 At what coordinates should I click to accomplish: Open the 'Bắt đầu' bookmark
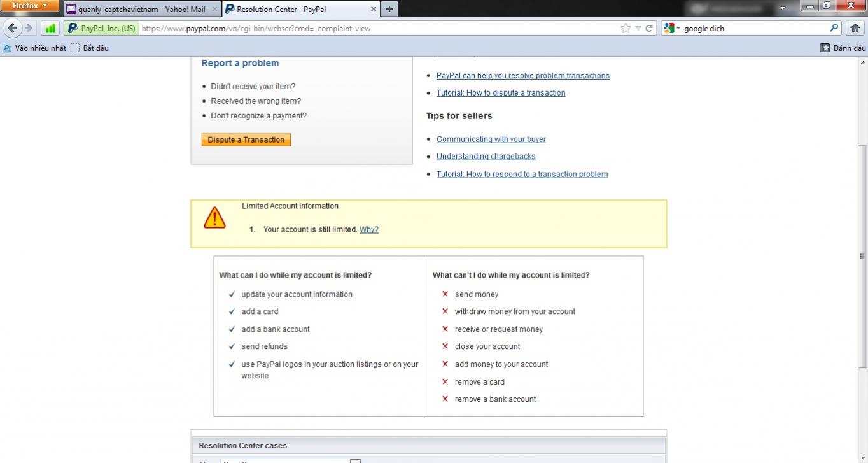pos(89,48)
